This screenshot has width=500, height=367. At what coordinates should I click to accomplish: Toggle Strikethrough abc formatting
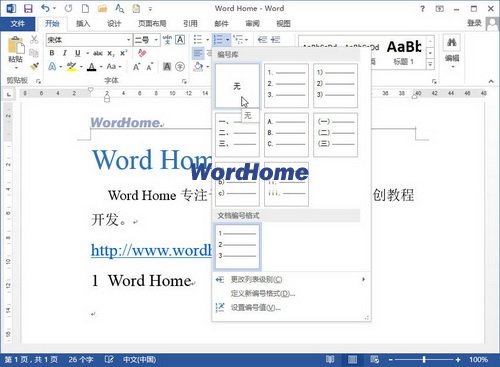98,53
